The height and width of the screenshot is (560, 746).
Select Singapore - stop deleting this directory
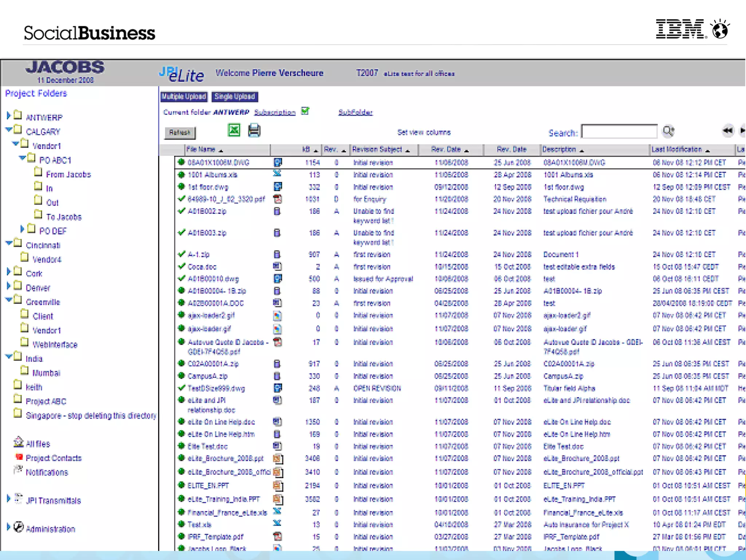[x=91, y=415]
